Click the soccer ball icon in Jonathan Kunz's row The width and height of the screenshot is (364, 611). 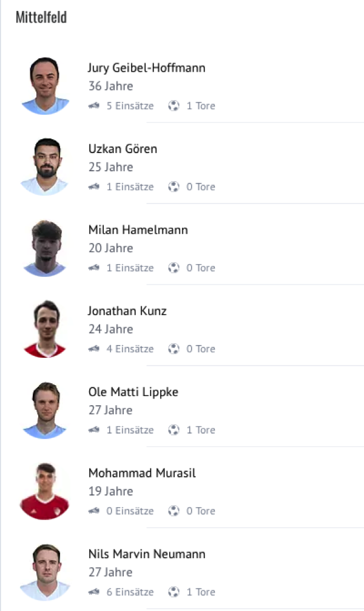click(x=174, y=349)
